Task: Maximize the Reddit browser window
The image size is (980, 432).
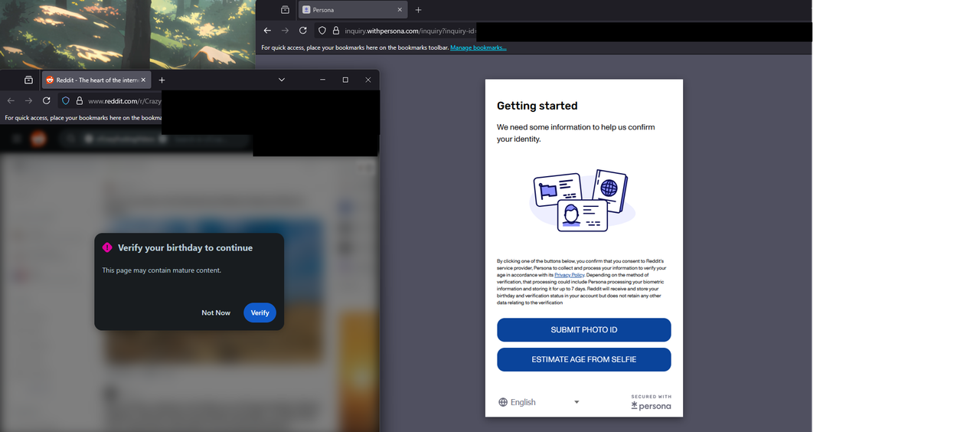Action: pyautogui.click(x=345, y=80)
